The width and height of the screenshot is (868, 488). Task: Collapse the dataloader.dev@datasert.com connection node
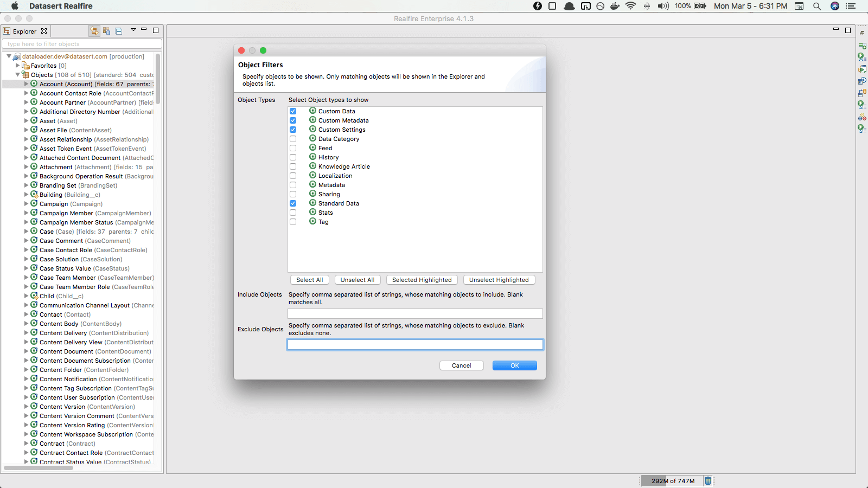point(9,56)
